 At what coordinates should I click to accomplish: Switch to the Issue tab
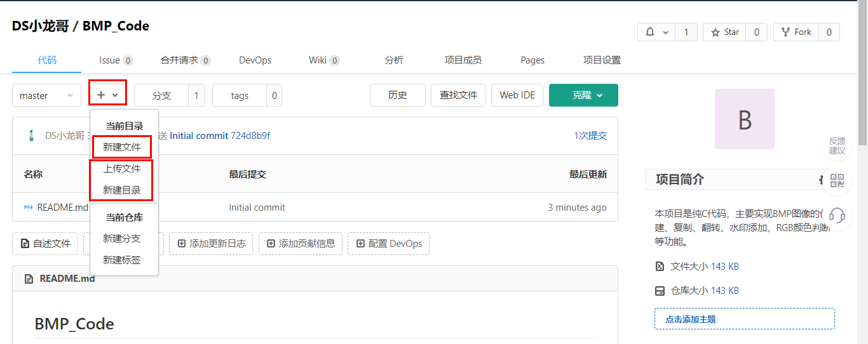[116, 60]
